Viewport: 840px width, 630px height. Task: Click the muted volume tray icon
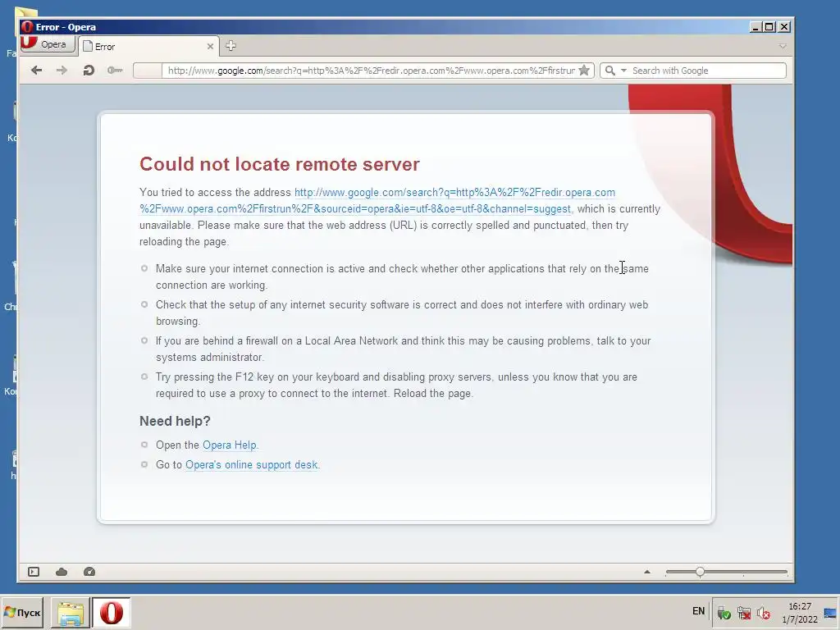764,612
